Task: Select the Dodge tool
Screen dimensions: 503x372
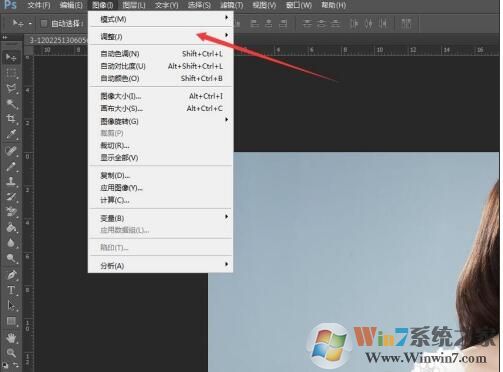Action: pyautogui.click(x=11, y=258)
